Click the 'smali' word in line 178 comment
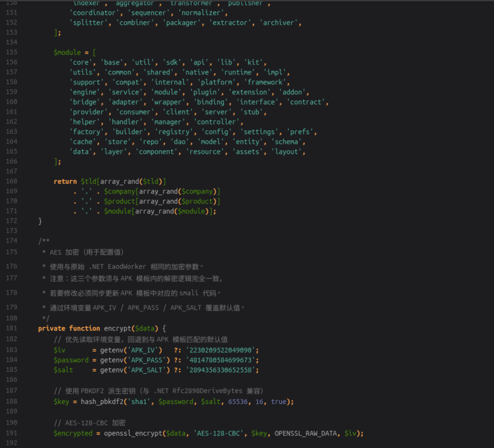 (x=189, y=293)
